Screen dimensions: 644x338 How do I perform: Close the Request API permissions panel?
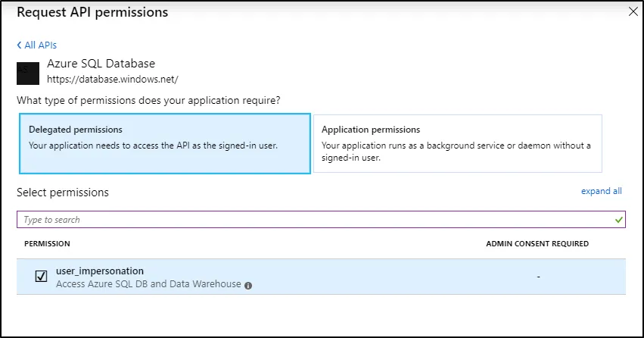(633, 11)
